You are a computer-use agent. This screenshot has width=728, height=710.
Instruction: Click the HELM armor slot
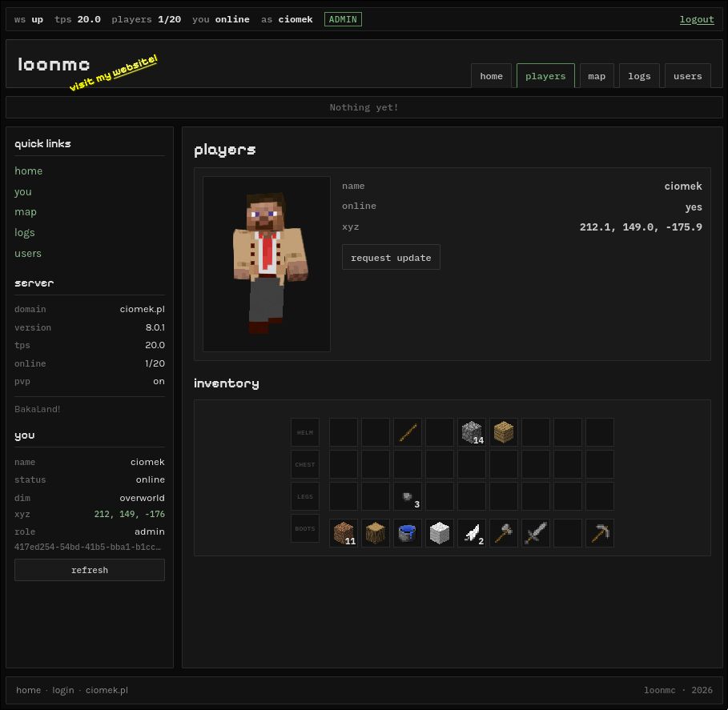(x=305, y=432)
